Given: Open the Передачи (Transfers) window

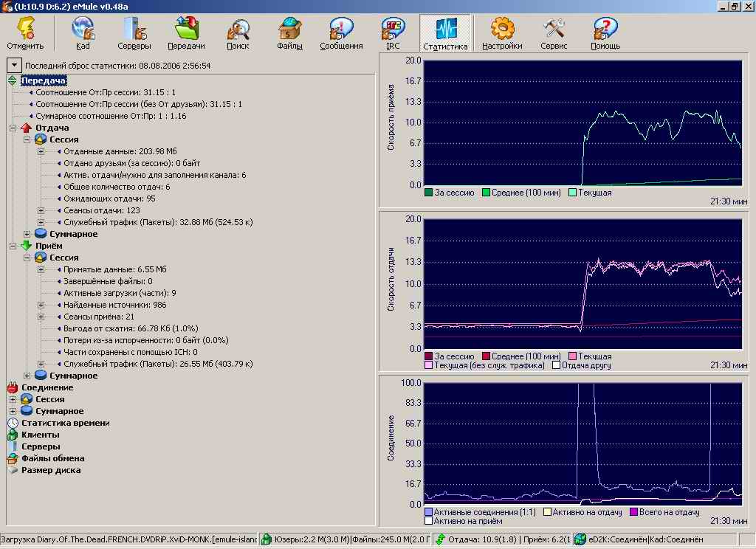Looking at the screenshot, I should [186, 34].
